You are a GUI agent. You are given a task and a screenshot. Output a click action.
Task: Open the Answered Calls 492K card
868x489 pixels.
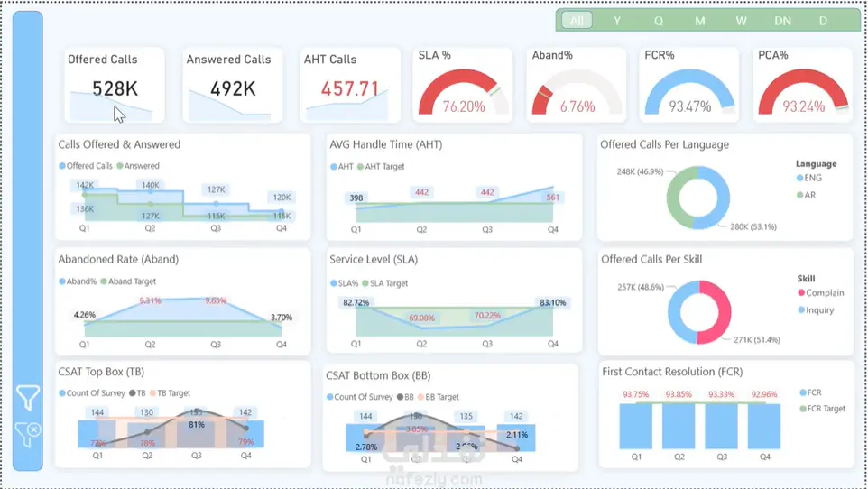tap(233, 85)
